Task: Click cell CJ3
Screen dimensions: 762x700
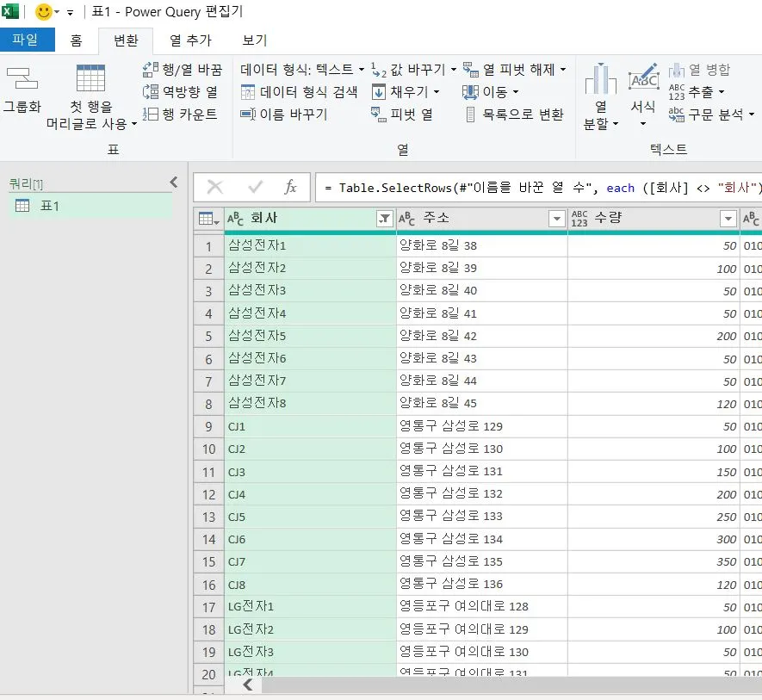Action: tap(310, 472)
